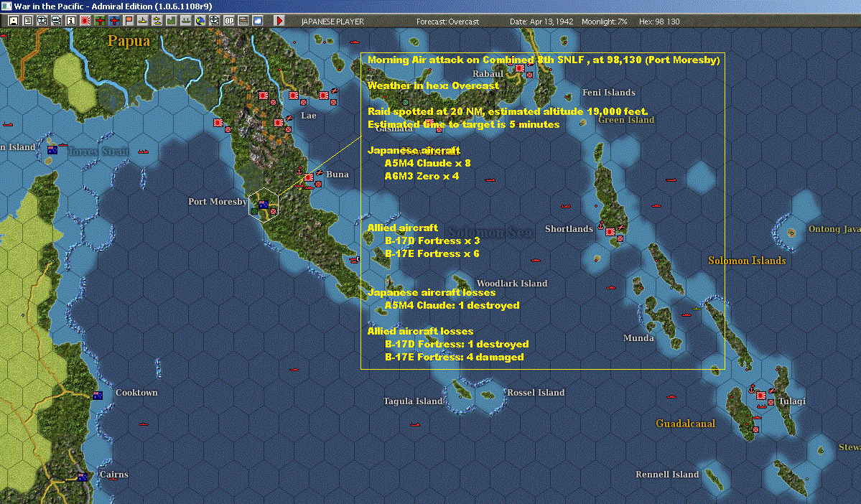Viewport: 861px width, 504px height.
Task: Click the red ship marker south of Tagula Island
Action: tap(415, 424)
